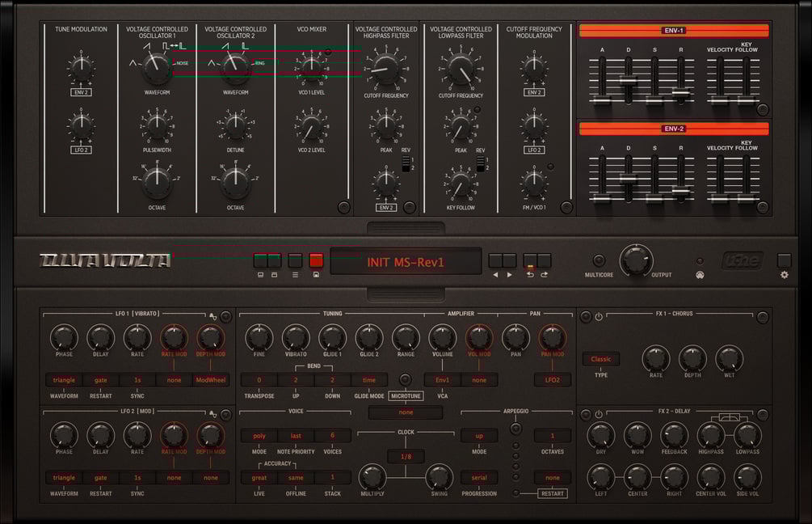Click the round button left of FX 2 power icon
This screenshot has width=812, height=524.
(586, 414)
